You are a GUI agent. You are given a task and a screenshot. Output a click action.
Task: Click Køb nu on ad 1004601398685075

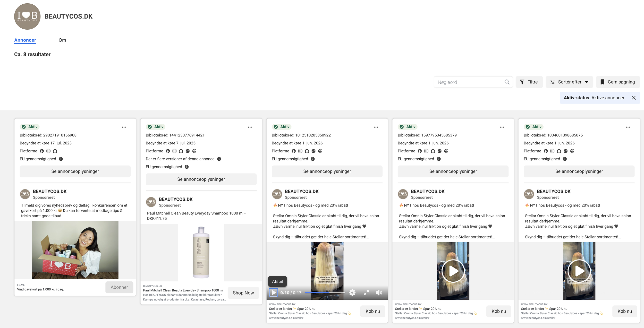point(625,312)
